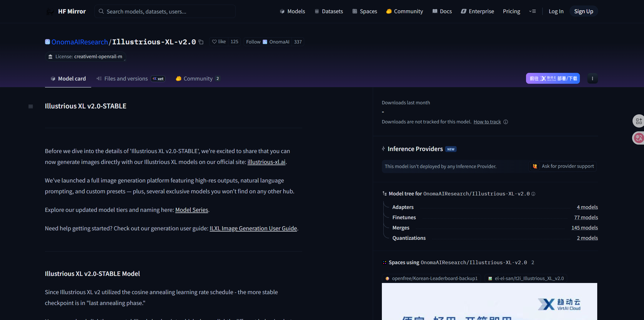Click the VirtAI Cloud advertisement banner
644x320 pixels.
pos(490,301)
